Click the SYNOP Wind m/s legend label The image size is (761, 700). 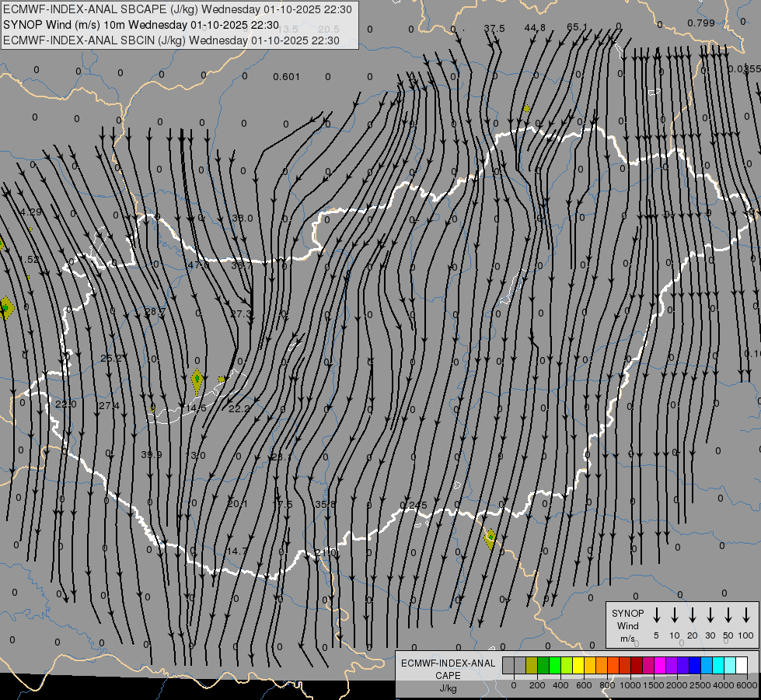628,625
